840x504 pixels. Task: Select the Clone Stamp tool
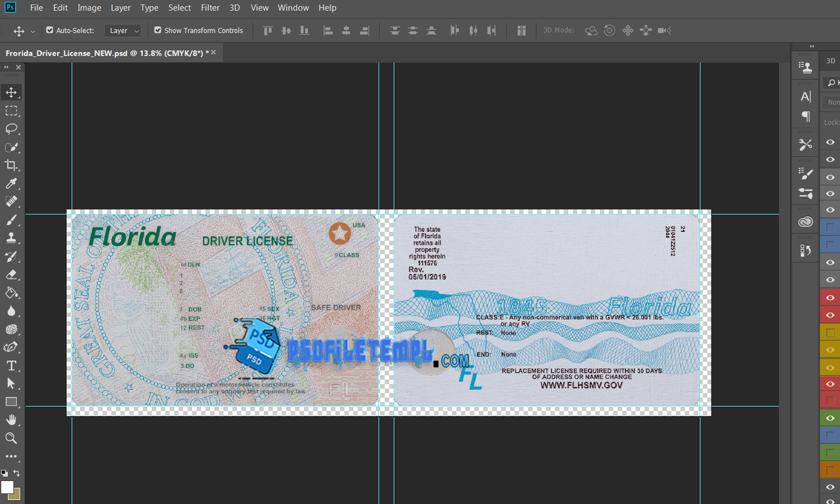pos(12,238)
